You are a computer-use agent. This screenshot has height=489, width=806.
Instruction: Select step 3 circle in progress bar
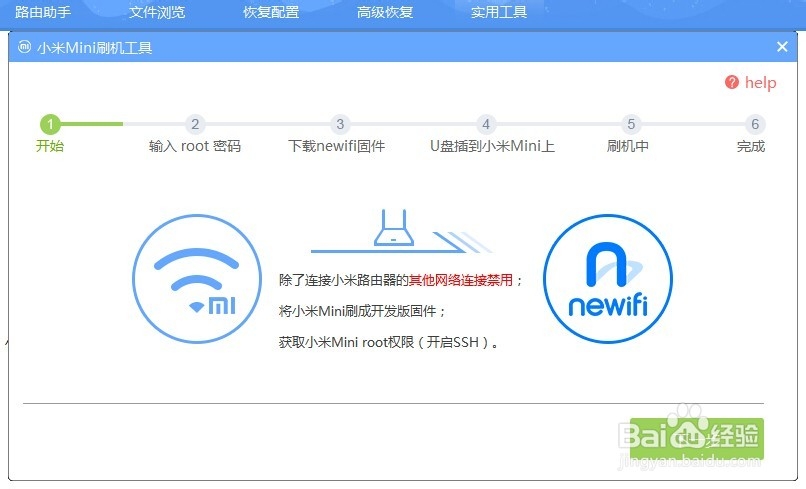pos(340,124)
